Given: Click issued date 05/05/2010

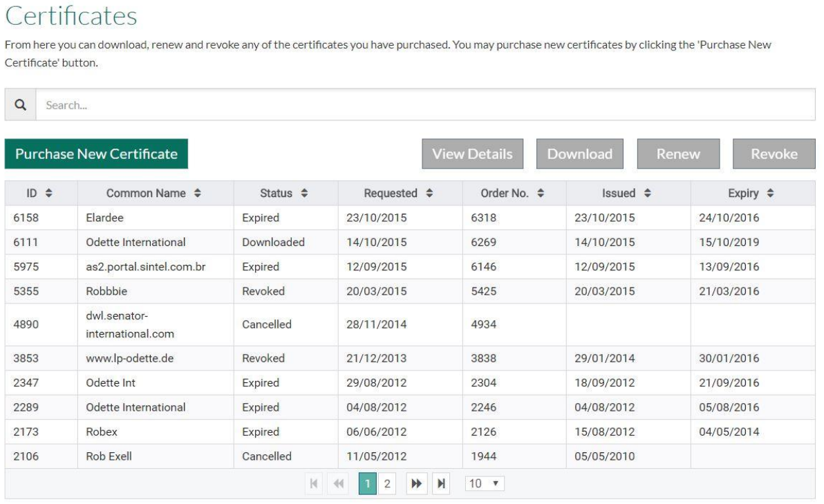Looking at the screenshot, I should [x=604, y=456].
